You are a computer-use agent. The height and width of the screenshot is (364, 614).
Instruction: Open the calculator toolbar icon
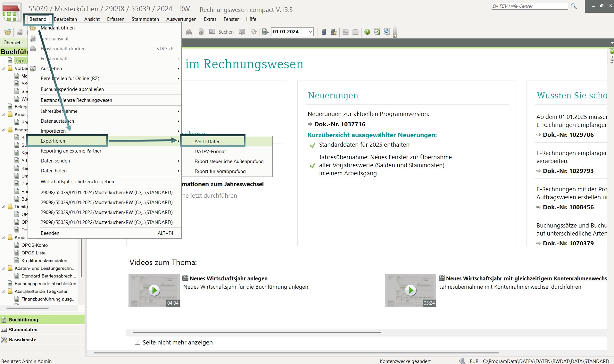[324, 32]
